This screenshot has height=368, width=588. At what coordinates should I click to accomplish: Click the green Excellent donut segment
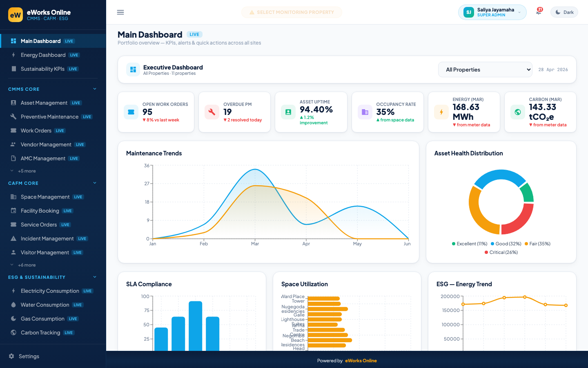pyautogui.click(x=528, y=193)
